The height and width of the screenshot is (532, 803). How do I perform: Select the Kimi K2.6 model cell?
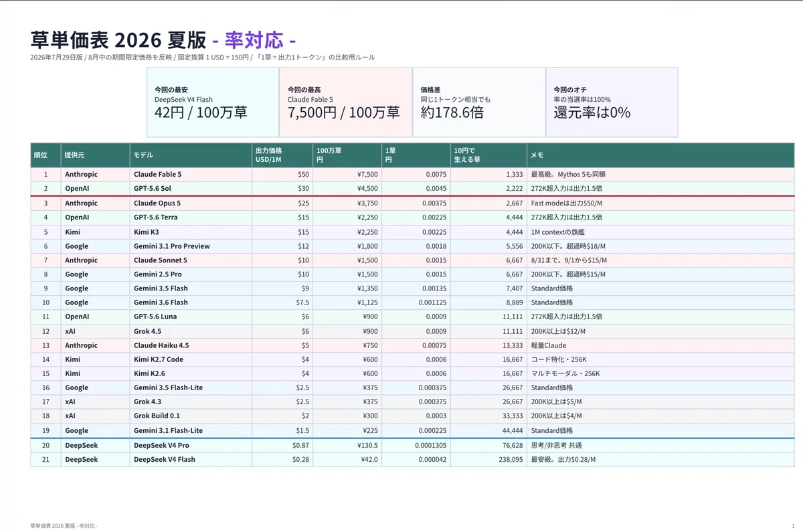coord(191,373)
